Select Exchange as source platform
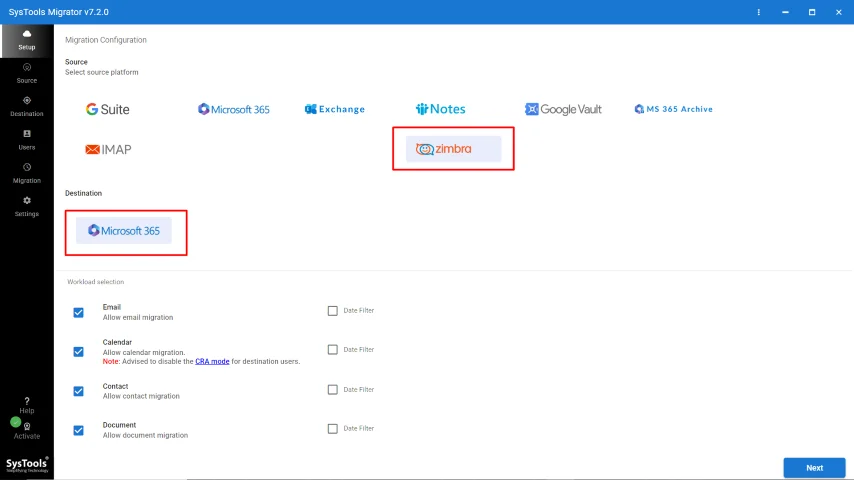Screen dimensions: 854x480 (x=334, y=109)
